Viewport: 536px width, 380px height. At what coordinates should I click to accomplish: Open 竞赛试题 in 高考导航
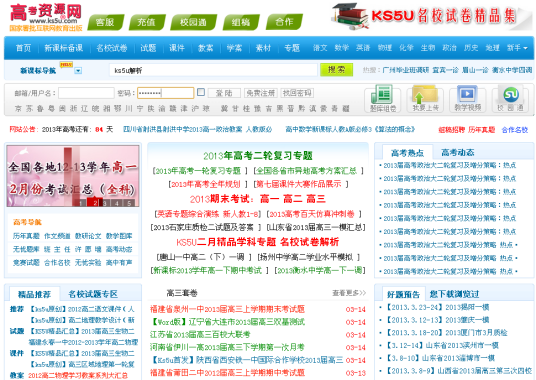(26, 262)
